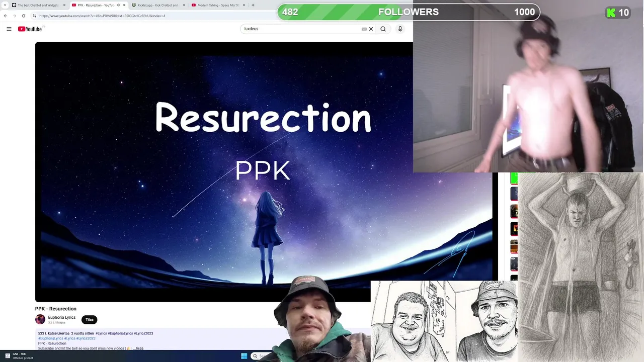This screenshot has height=362, width=644.
Task: Open the Euphoria Lyrics channel avatar
Action: 40,319
